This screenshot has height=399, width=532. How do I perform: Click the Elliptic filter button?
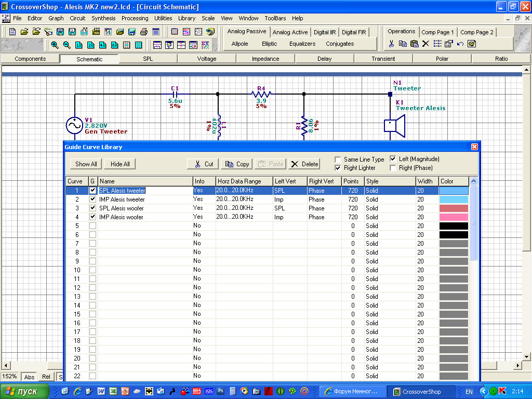pyautogui.click(x=270, y=44)
